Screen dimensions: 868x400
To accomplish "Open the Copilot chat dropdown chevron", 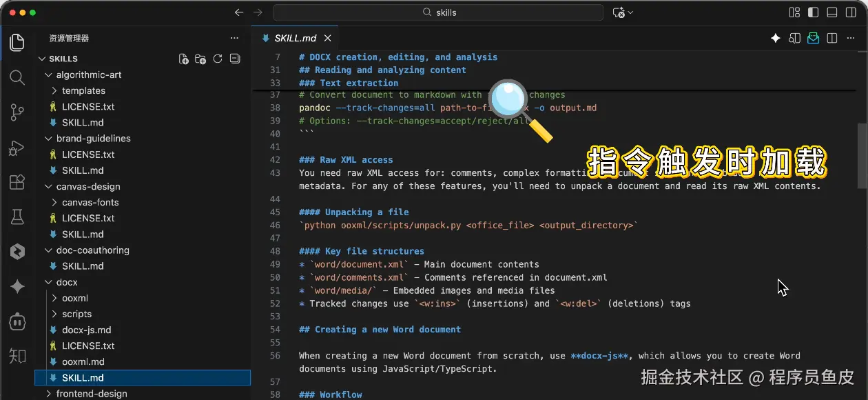I will [x=630, y=12].
